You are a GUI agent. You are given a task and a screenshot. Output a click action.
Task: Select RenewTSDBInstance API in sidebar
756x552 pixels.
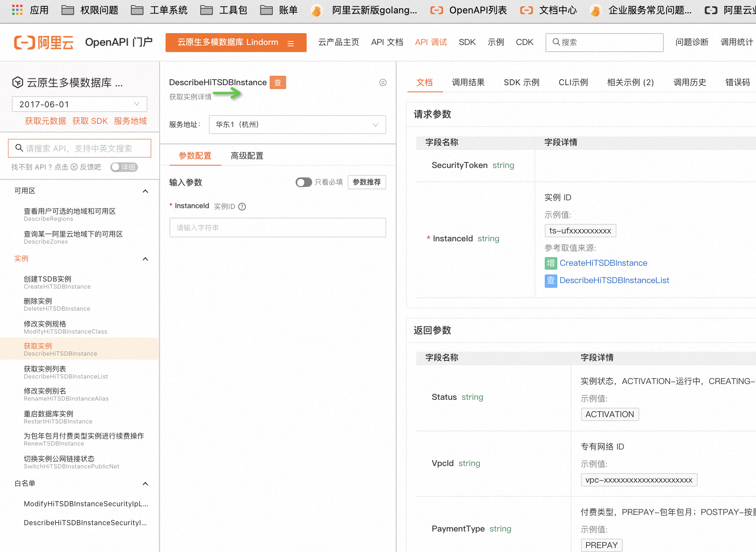point(84,439)
